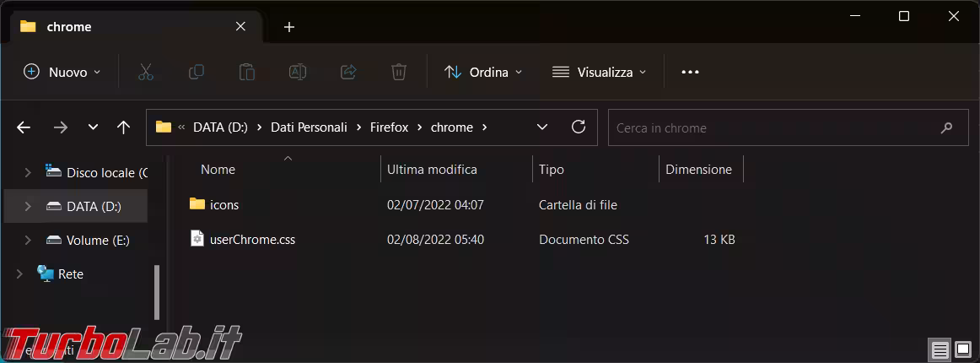Refresh the current folder view
This screenshot has width=980, height=363.
(579, 127)
